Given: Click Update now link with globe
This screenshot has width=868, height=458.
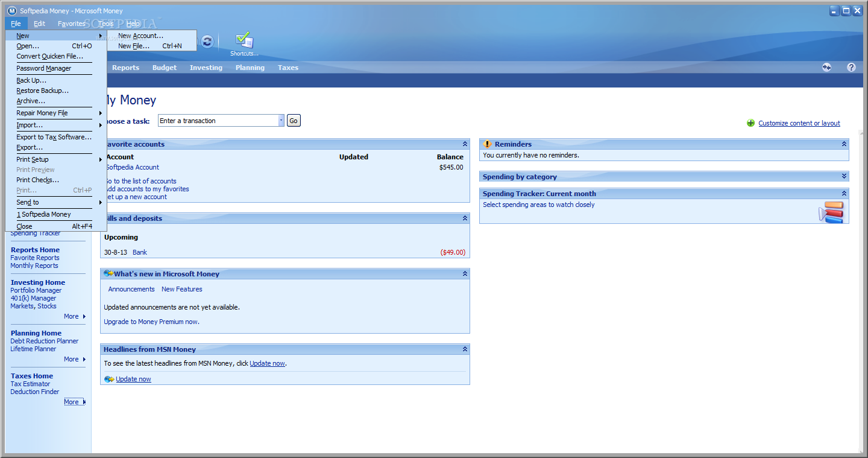Looking at the screenshot, I should (133, 379).
